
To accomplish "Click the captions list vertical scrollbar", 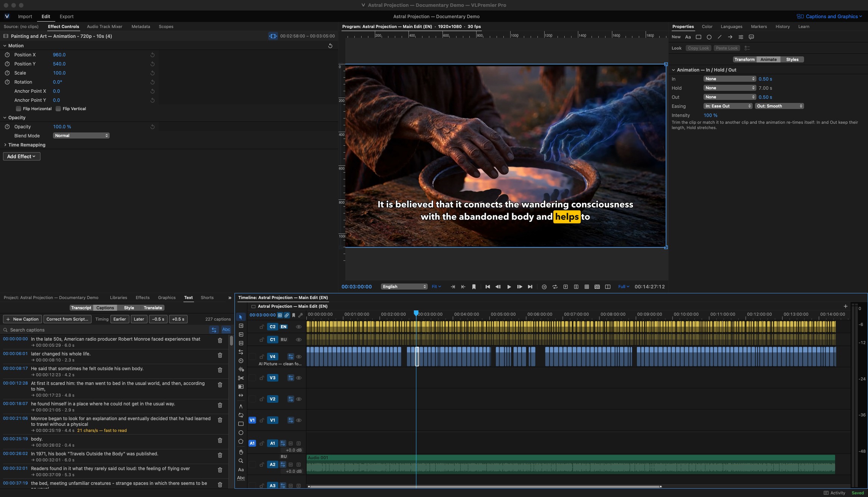I will (x=231, y=340).
